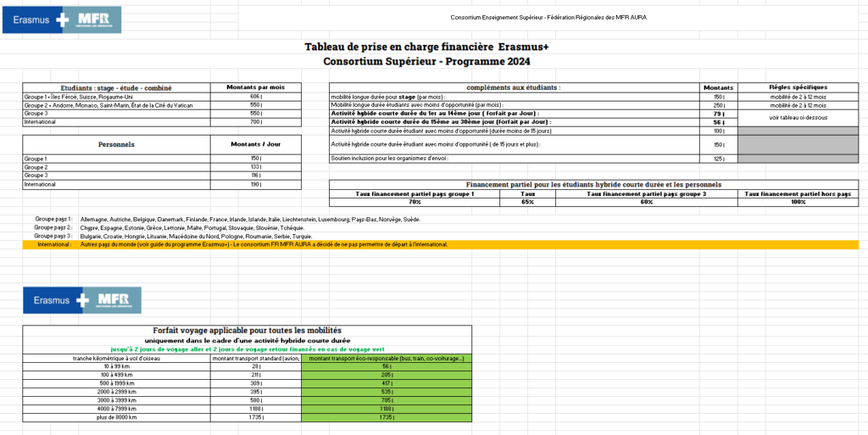Select the '10 à 99 km' distance cell

coord(116,366)
